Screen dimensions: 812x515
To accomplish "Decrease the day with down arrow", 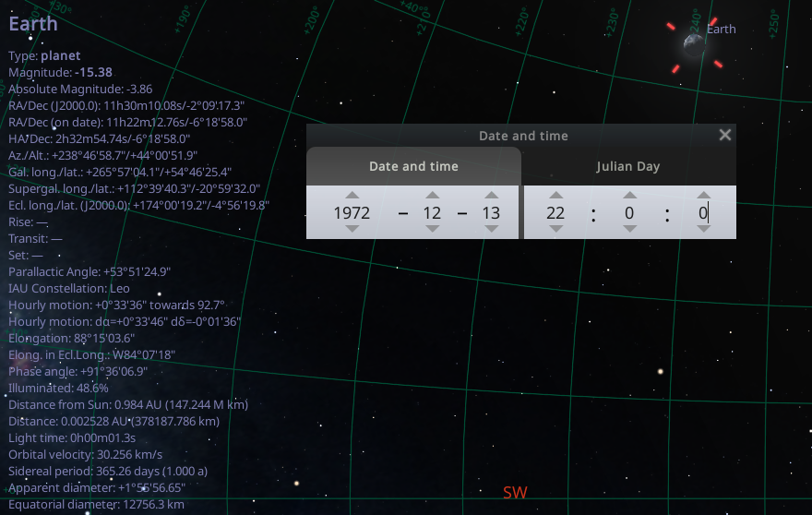I will point(492,229).
